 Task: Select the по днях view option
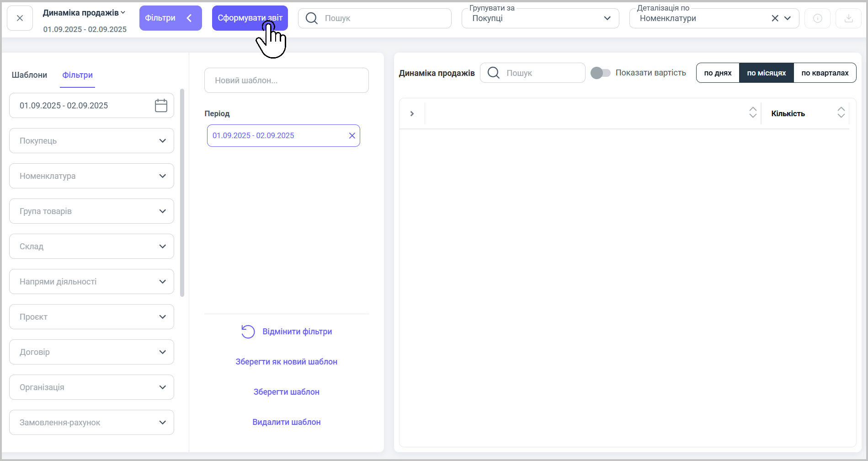718,73
